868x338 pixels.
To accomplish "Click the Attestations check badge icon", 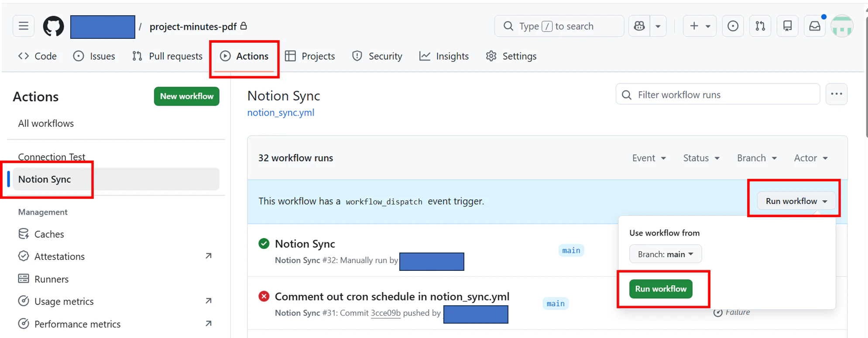I will pos(24,256).
